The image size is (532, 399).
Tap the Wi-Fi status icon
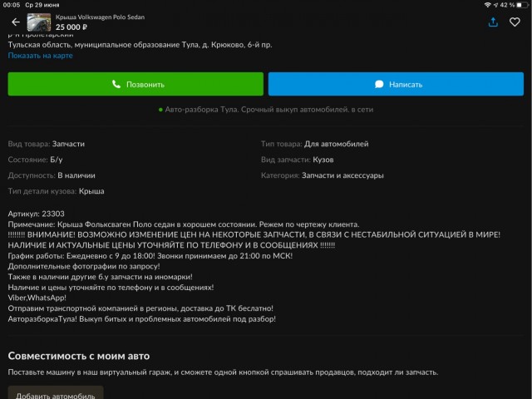(x=488, y=5)
